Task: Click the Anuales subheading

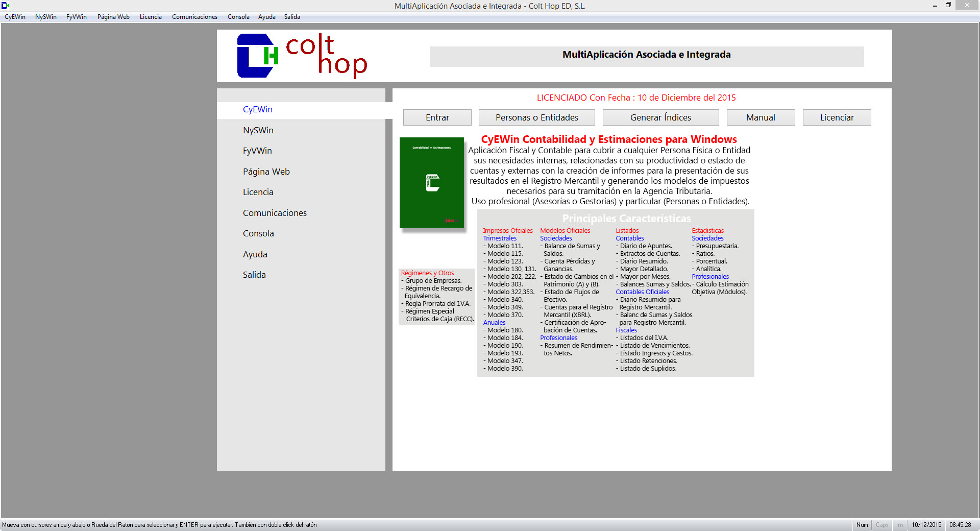Action: click(494, 323)
